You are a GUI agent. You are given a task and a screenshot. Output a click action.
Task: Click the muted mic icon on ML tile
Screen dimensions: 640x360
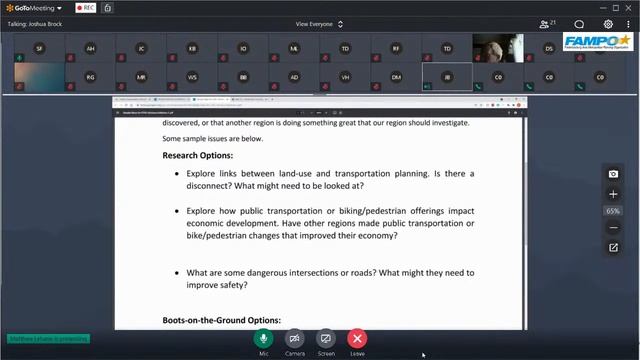click(x=274, y=58)
